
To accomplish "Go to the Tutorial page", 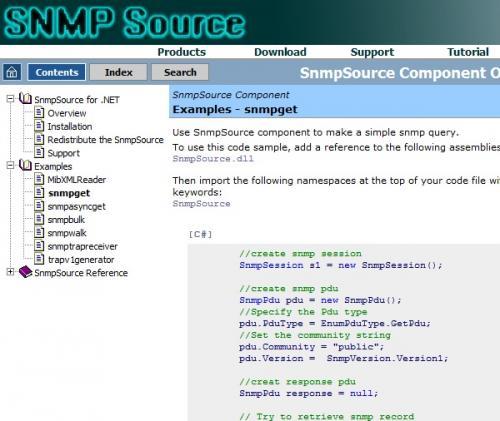I will click(468, 52).
